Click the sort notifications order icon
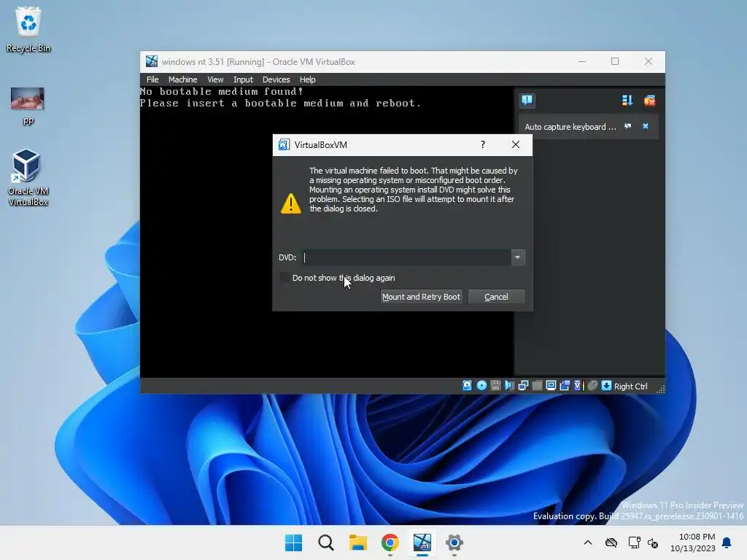Screen dimensions: 747x560 point(627,101)
